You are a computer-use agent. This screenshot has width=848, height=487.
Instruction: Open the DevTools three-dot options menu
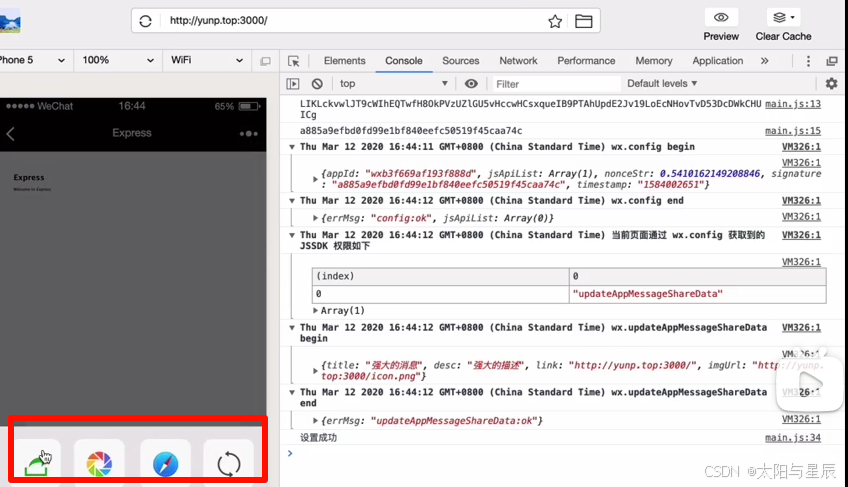808,61
